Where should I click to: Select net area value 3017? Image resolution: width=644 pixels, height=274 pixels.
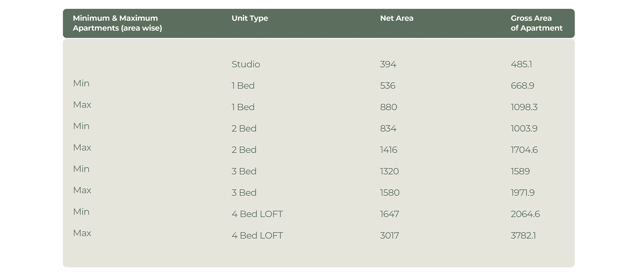[389, 236]
